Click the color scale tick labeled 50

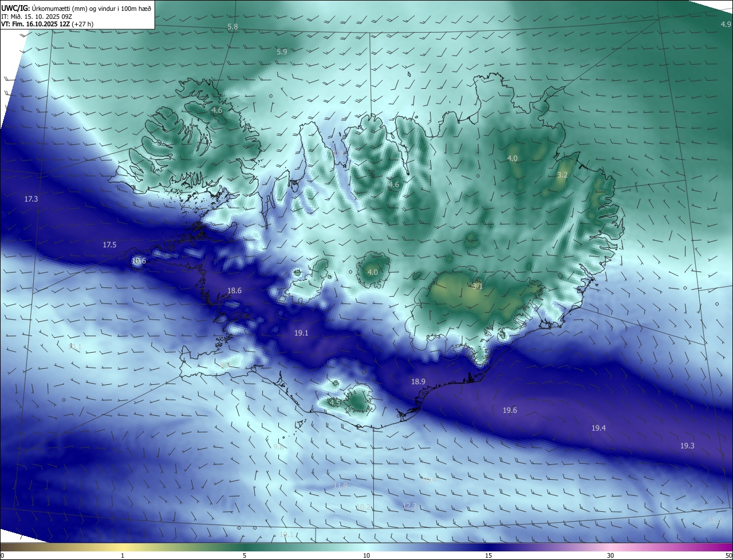click(728, 555)
